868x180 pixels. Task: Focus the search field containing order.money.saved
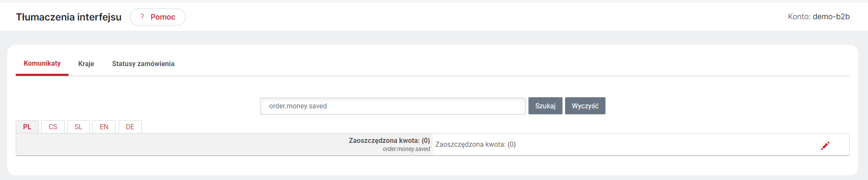coord(393,106)
